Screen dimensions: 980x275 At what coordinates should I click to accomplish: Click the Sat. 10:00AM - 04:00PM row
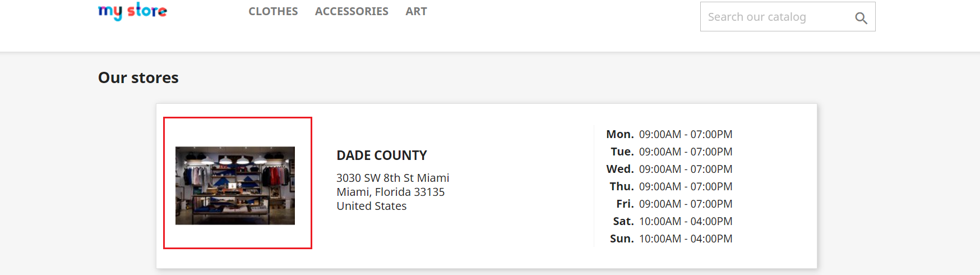672,221
